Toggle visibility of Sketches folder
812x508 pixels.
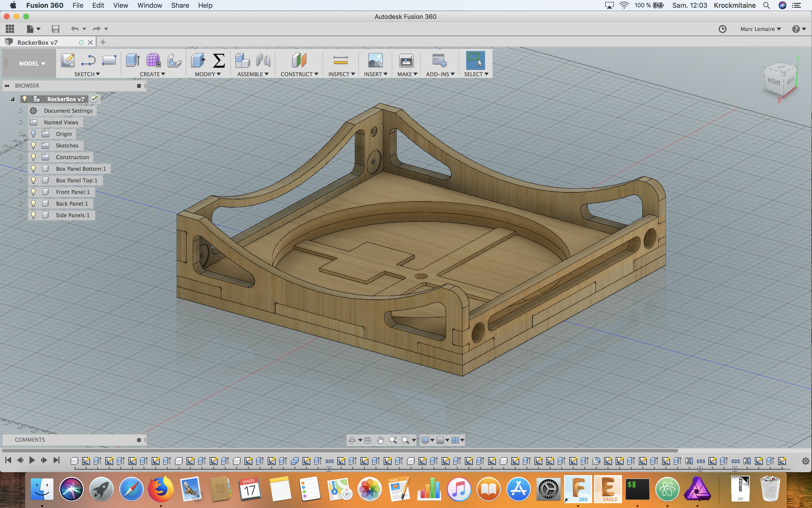click(33, 145)
